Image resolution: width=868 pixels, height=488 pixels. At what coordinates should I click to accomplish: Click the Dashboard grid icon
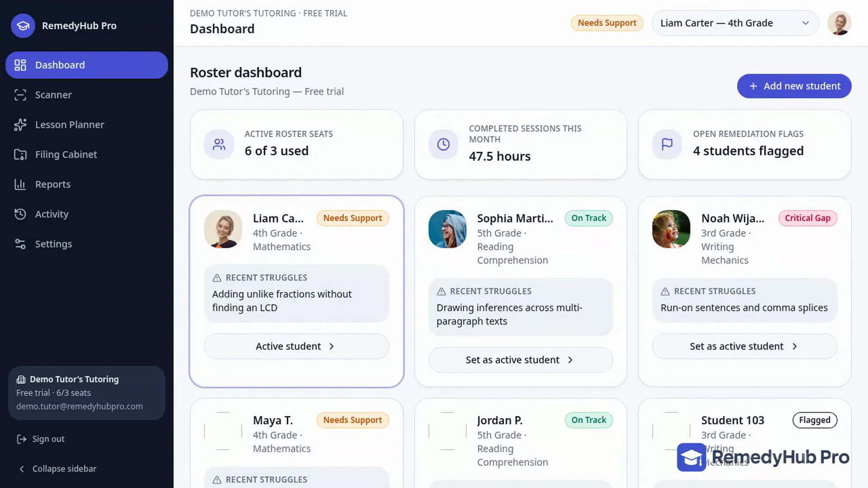point(20,65)
